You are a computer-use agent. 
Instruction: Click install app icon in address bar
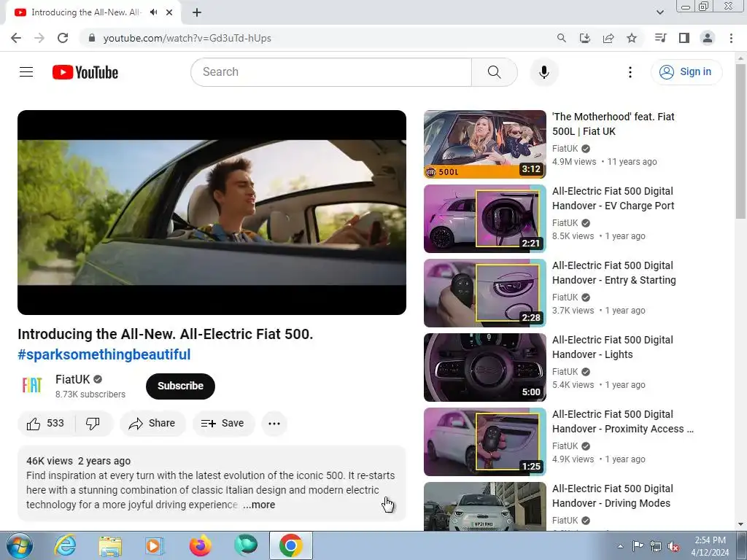584,38
